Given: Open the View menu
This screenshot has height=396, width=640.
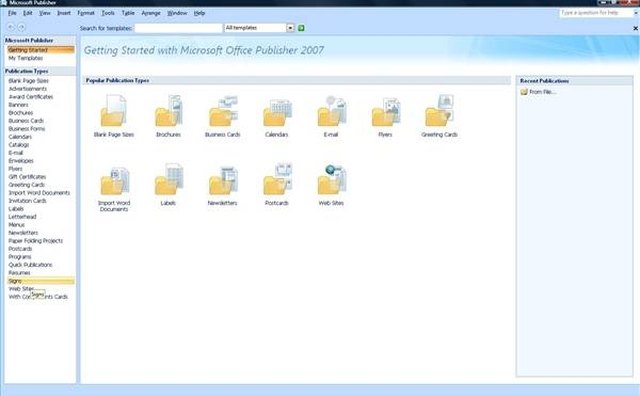Looking at the screenshot, I should [x=44, y=13].
